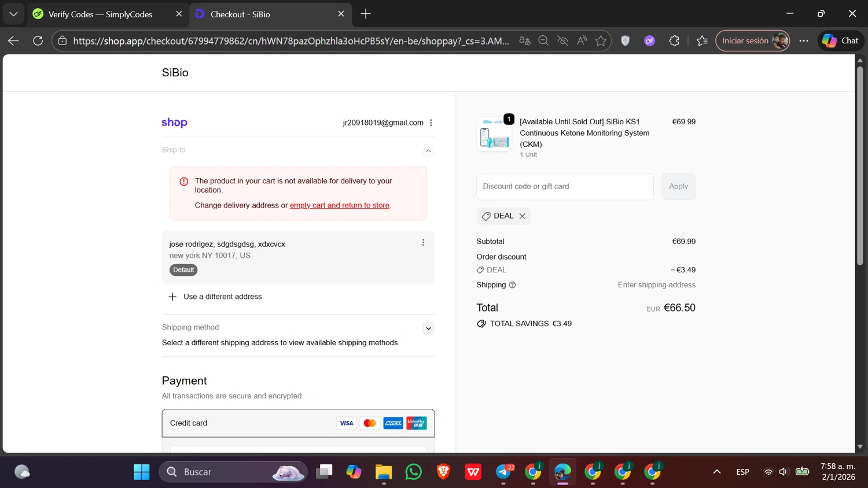This screenshot has width=868, height=488.
Task: Open Task View on taskbar
Action: [324, 472]
